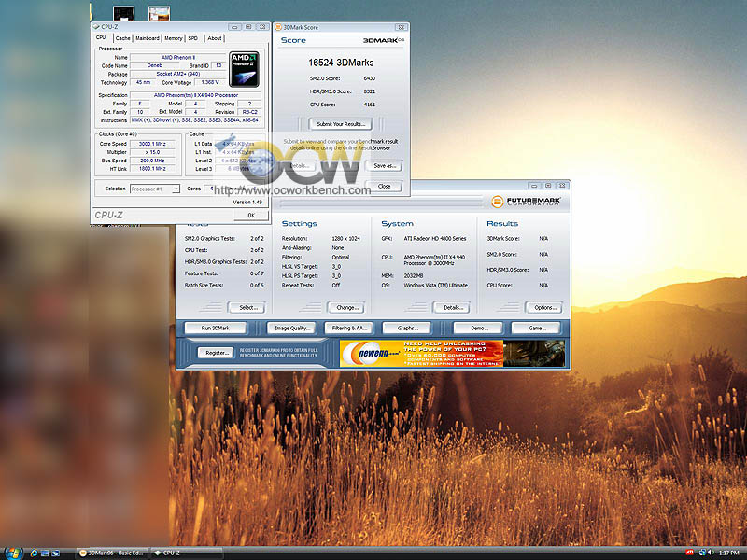The height and width of the screenshot is (560, 747).
Task: Click the AMD Phenom II logo in CPU-Z
Action: [244, 69]
